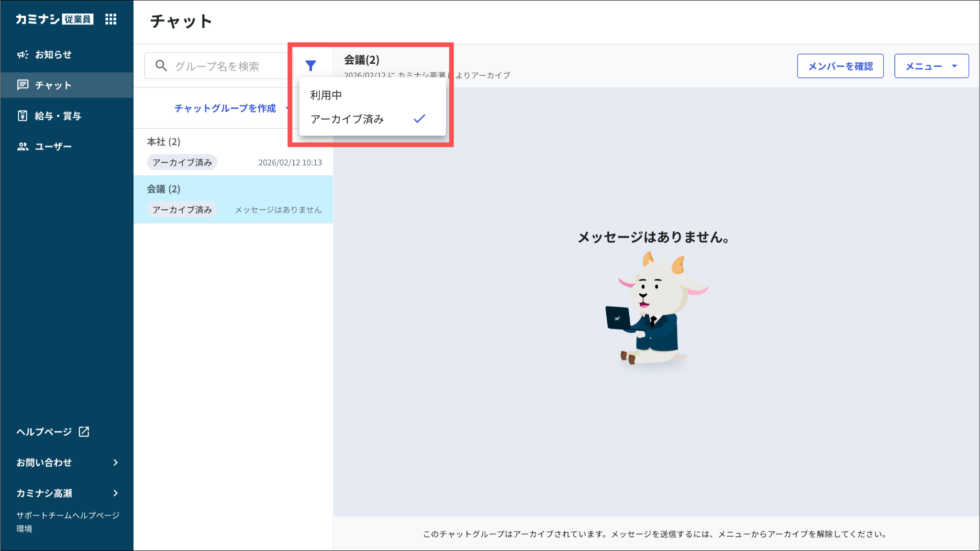The height and width of the screenshot is (551, 980).
Task: Click the メンバーを確認 button
Action: click(840, 66)
